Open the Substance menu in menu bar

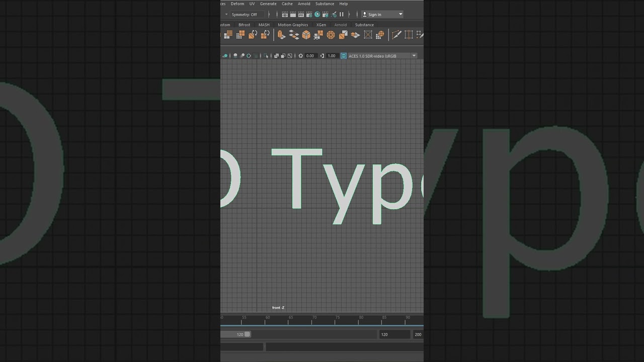[325, 4]
